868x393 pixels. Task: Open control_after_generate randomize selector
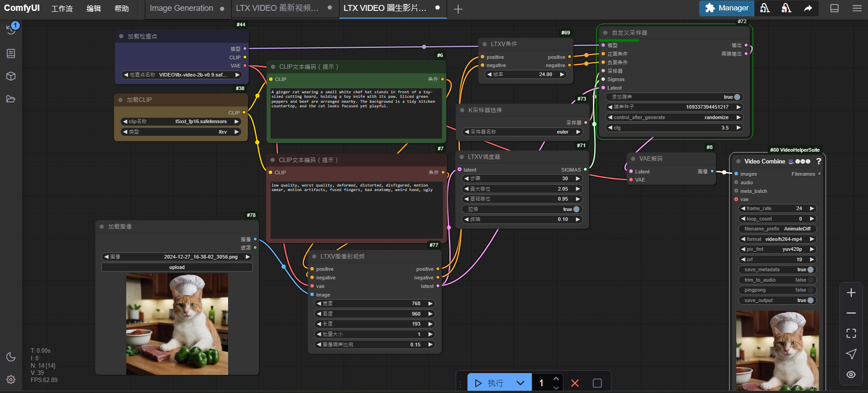(x=674, y=117)
